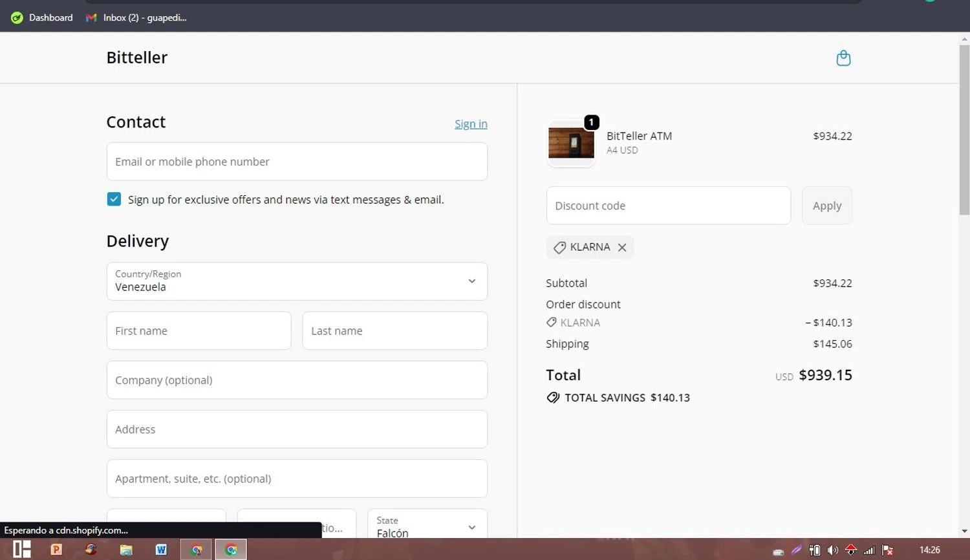Uncheck the exclusive offers sign-up checkbox

(114, 199)
